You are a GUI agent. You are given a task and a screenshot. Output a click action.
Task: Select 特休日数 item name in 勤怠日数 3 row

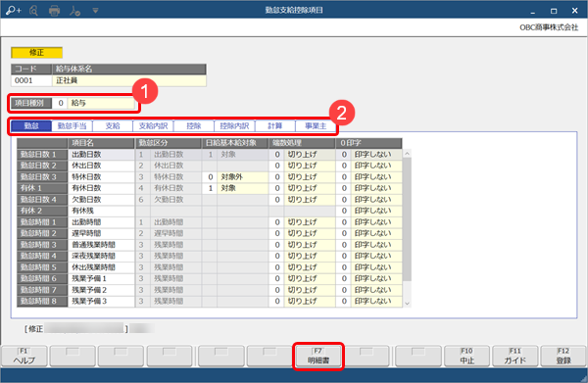coord(101,177)
